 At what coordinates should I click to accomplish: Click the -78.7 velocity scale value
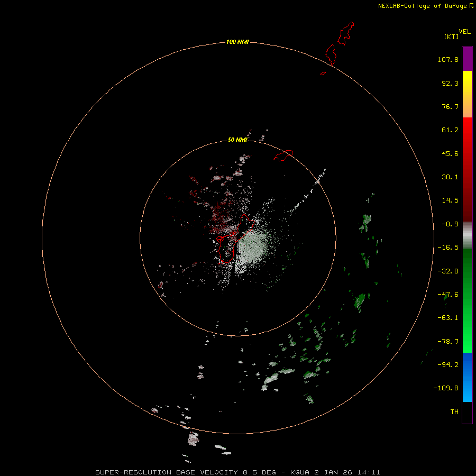[448, 342]
